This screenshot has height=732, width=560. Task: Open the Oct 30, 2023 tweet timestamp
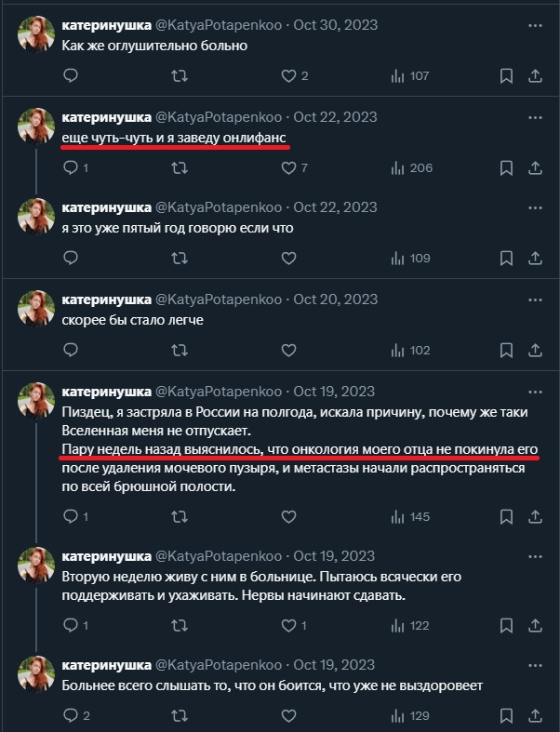coord(335,25)
